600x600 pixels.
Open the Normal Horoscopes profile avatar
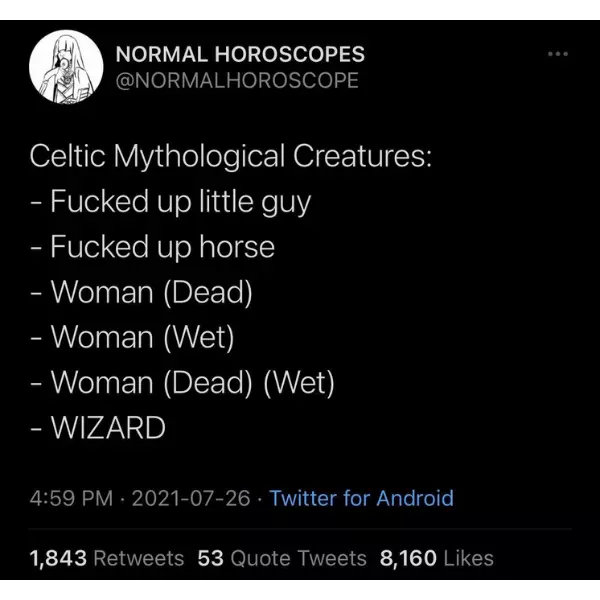[x=65, y=67]
